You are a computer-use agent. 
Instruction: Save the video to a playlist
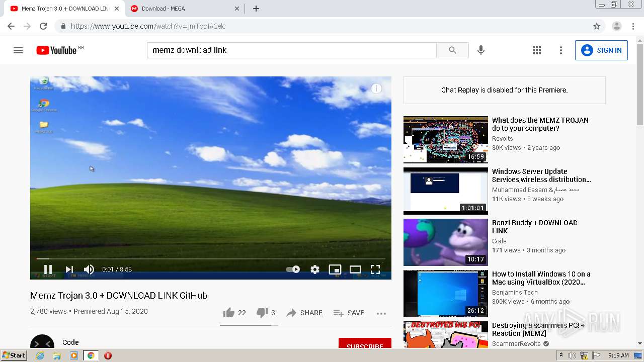coord(349,313)
